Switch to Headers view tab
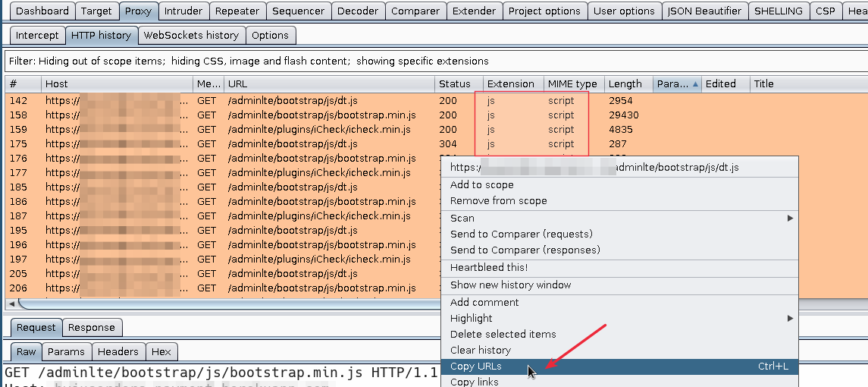868x387 pixels. tap(118, 351)
